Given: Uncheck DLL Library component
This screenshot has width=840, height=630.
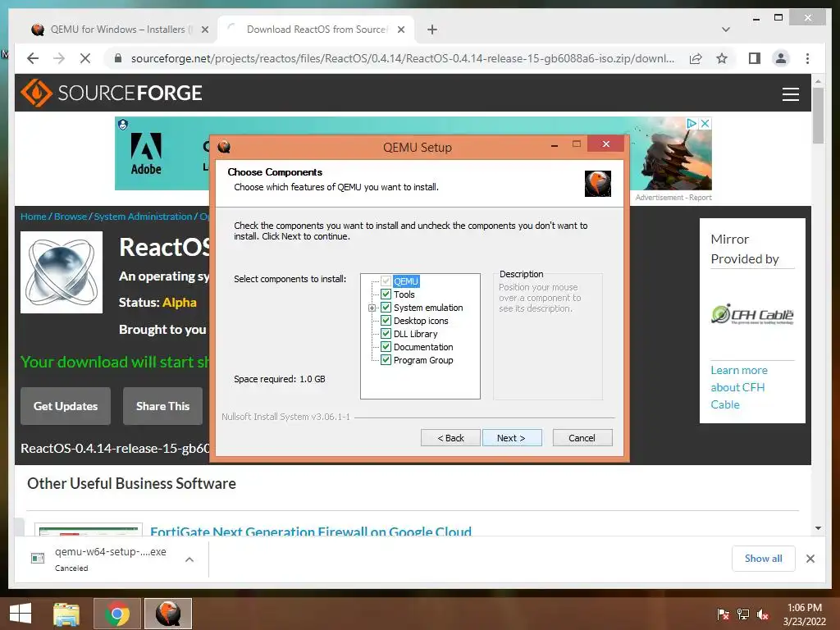Looking at the screenshot, I should click(386, 334).
